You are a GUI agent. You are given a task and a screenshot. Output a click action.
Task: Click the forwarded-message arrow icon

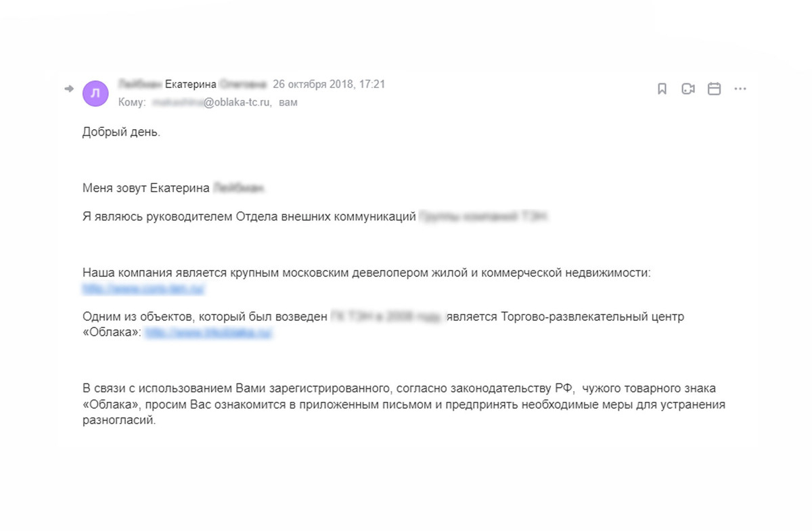(68, 89)
